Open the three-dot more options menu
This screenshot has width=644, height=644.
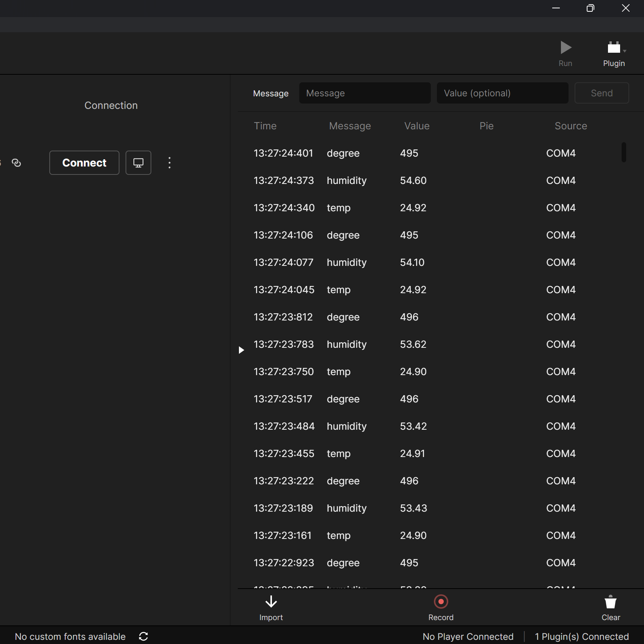[170, 163]
